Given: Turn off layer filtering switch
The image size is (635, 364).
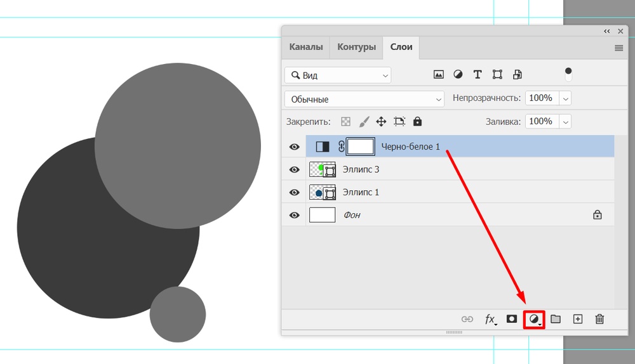Looking at the screenshot, I should pyautogui.click(x=568, y=74).
